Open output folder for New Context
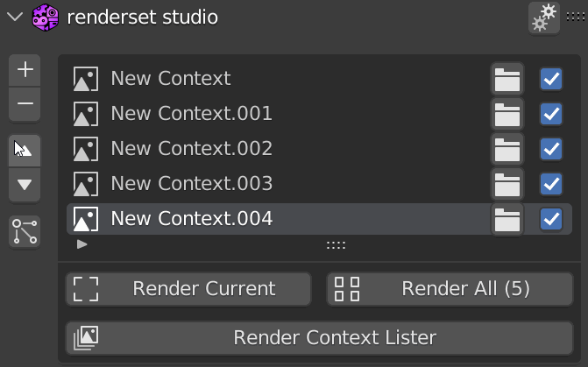The image size is (588, 367). pos(507,79)
